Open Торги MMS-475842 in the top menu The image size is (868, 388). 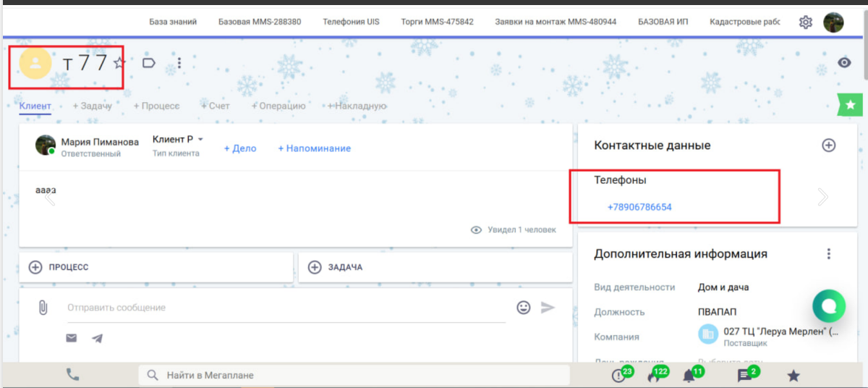[x=437, y=22]
